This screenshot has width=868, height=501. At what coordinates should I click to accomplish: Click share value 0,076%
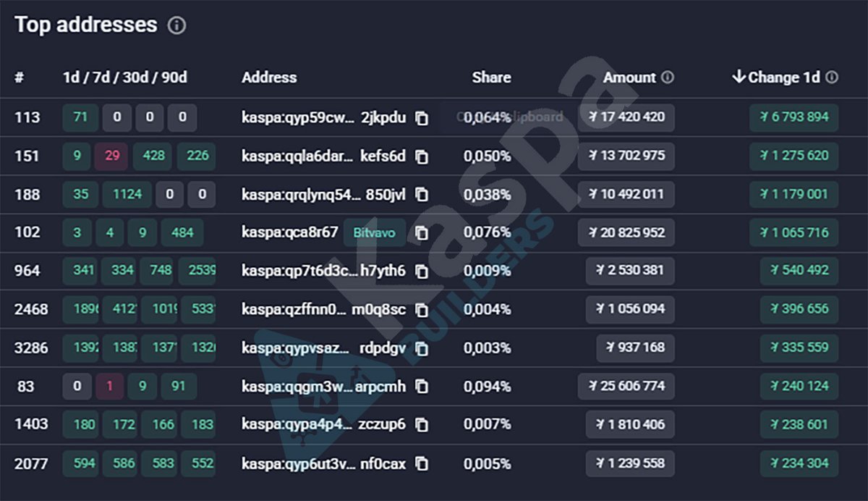pyautogui.click(x=488, y=232)
